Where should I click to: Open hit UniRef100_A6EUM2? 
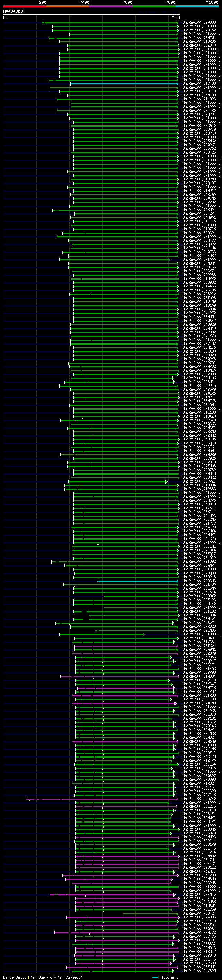tap(199, 967)
